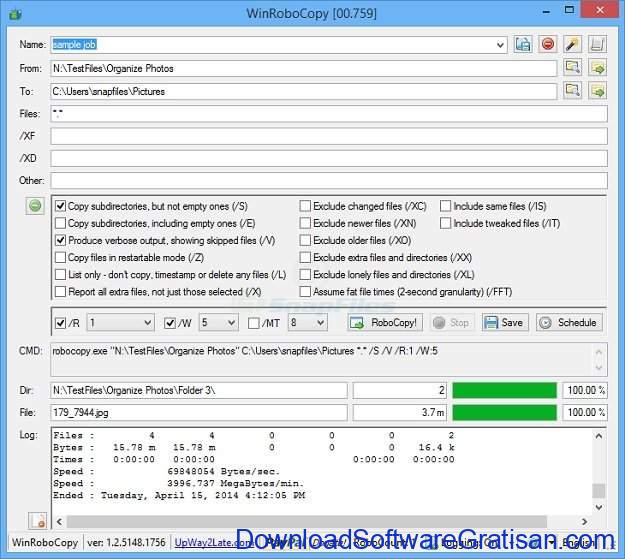Minimize the WinRoboCopy window
The image size is (625, 559).
tap(546, 11)
